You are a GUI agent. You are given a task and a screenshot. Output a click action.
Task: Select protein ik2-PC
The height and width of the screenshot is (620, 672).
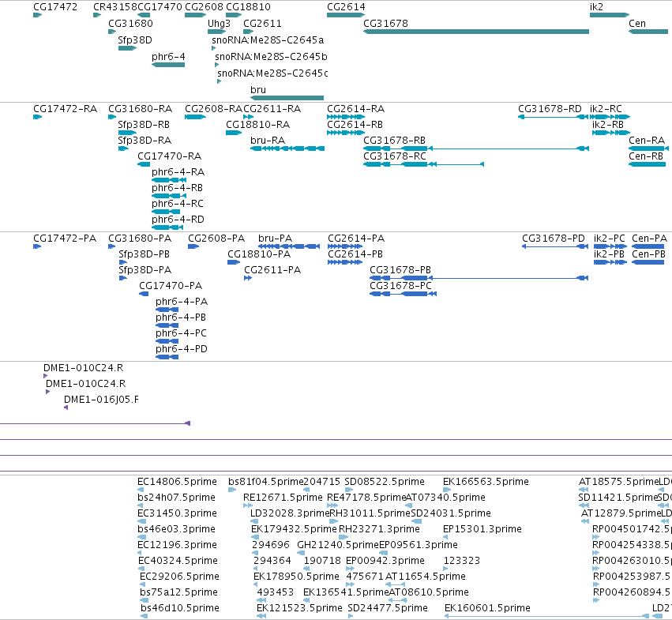coord(610,239)
